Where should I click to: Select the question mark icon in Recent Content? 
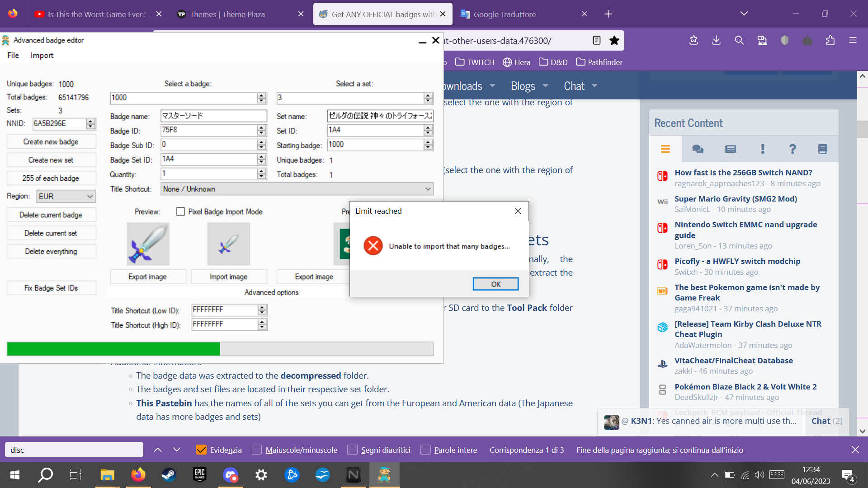coord(792,149)
